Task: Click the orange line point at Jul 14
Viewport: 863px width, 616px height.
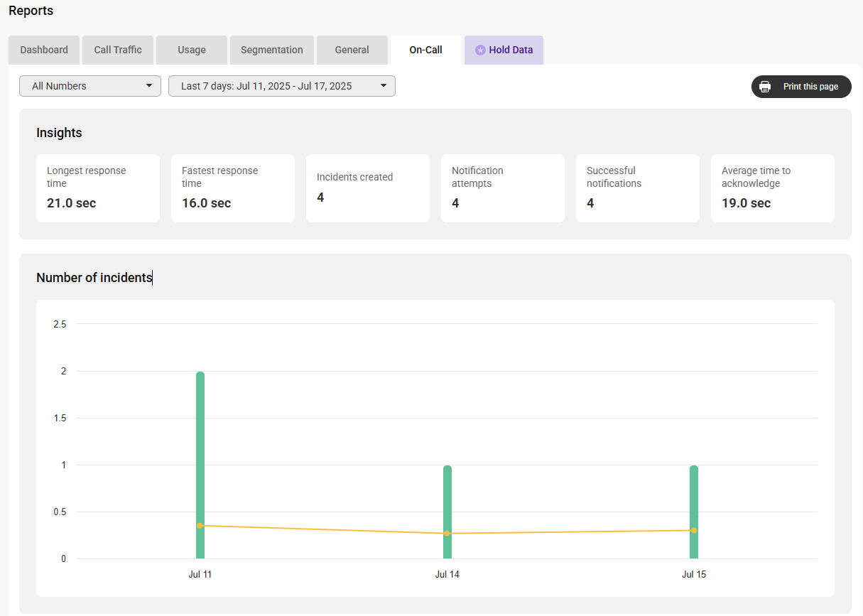Action: click(x=447, y=534)
